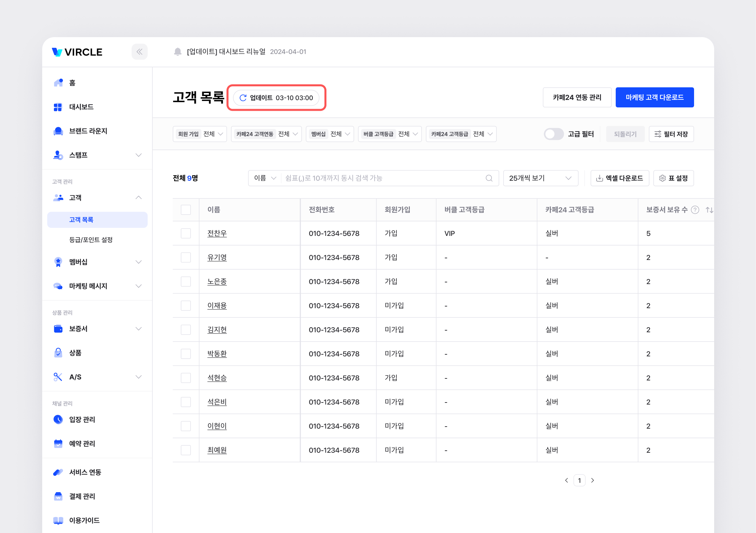The height and width of the screenshot is (533, 756).
Task: Open 대시보드 in the sidebar
Action: click(x=81, y=107)
